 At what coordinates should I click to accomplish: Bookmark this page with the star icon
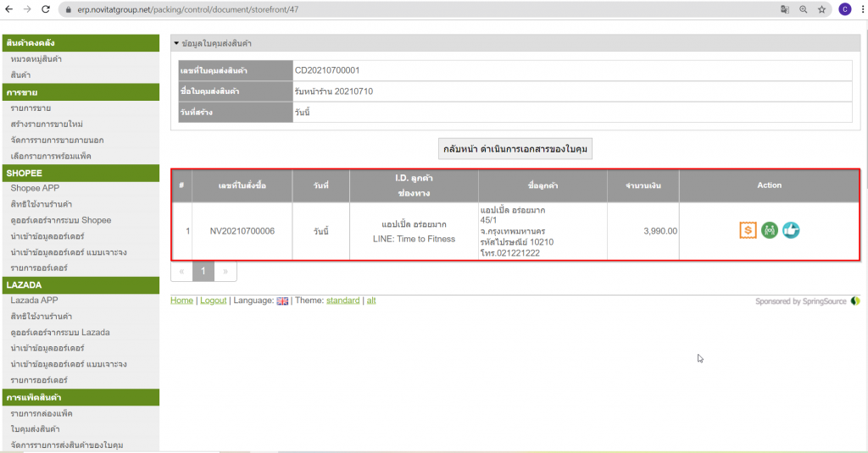(821, 9)
